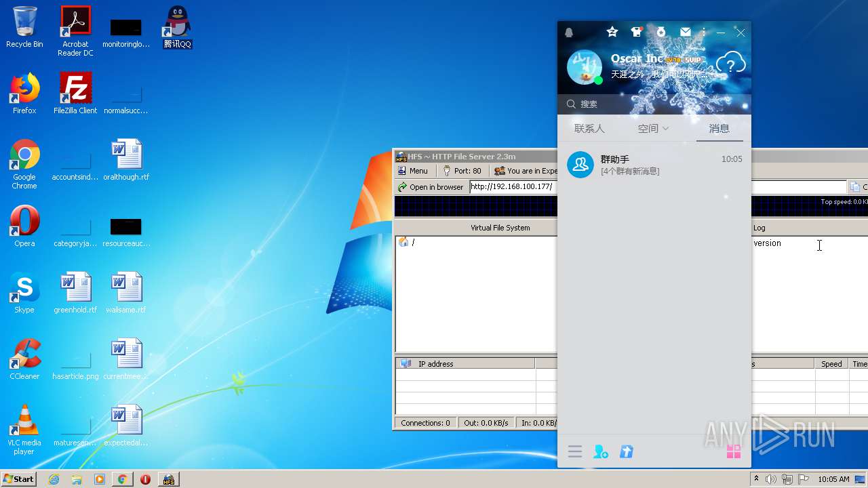
Task: Click the HFS taskbar button
Action: (168, 479)
